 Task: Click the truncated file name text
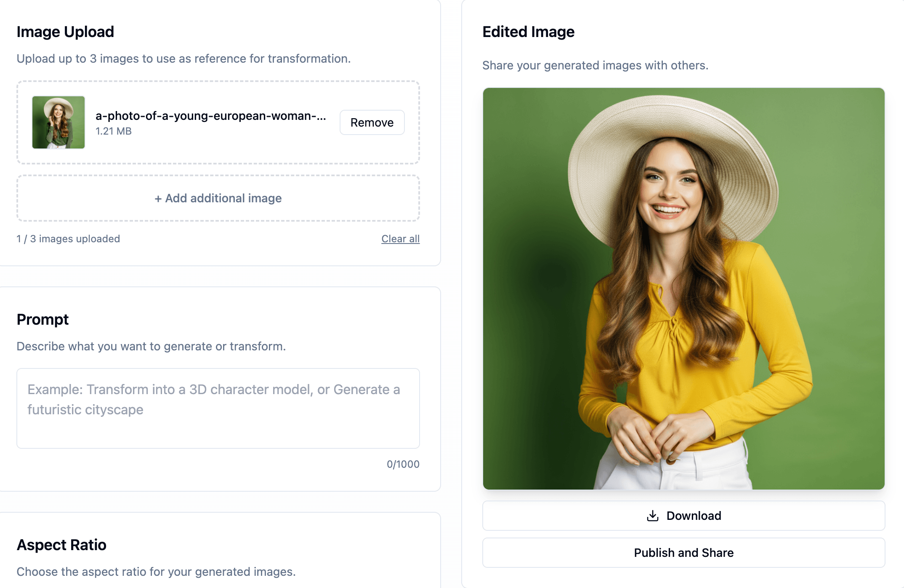(x=210, y=117)
